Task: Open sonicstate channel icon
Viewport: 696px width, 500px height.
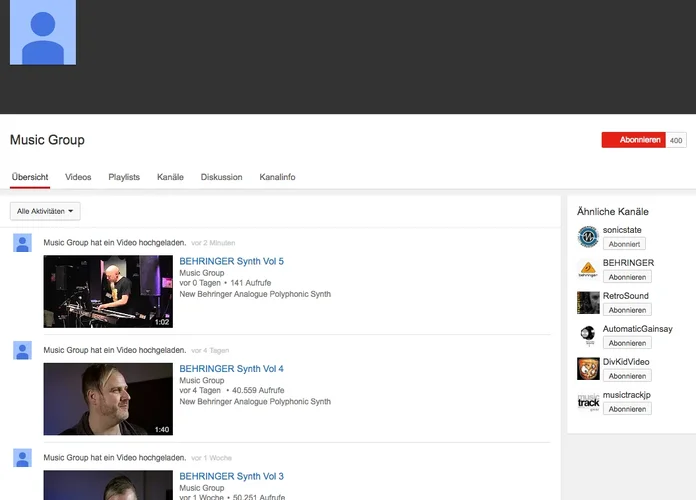Action: tap(588, 236)
